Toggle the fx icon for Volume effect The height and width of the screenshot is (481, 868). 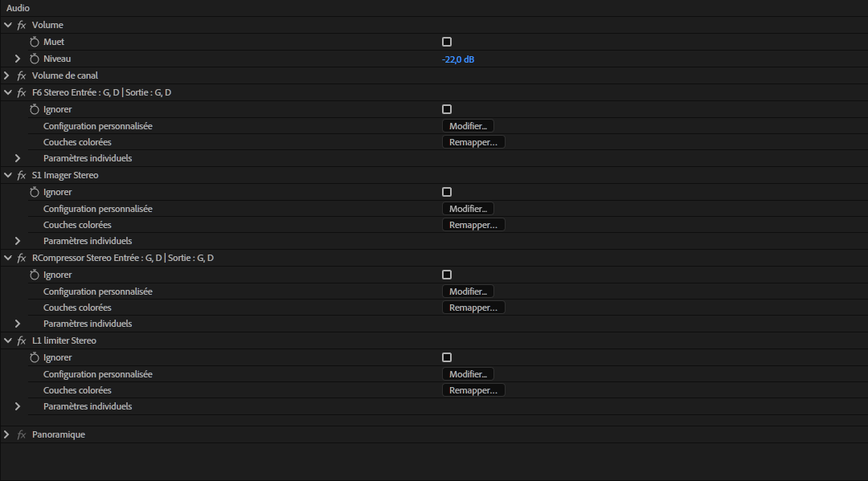point(22,25)
